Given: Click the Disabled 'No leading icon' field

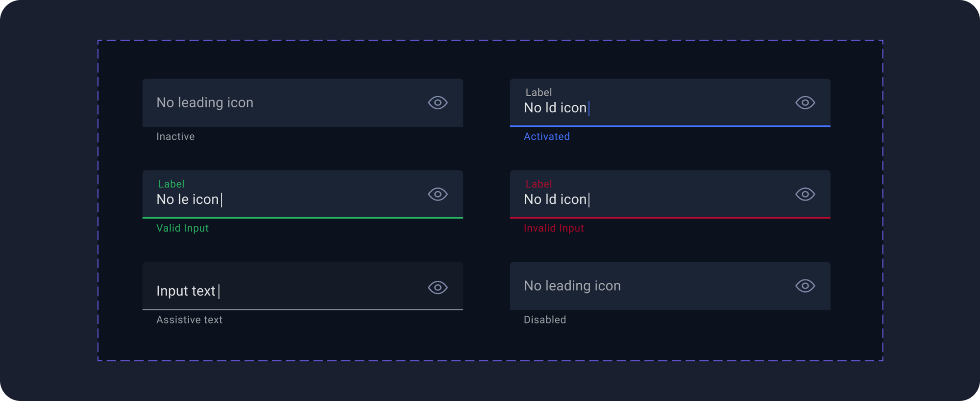Looking at the screenshot, I should pyautogui.click(x=670, y=286).
